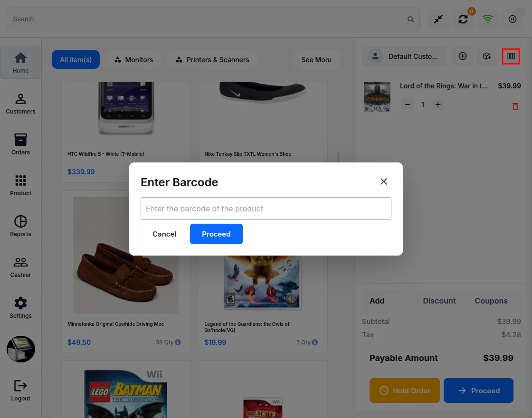Click Proceed in the barcode dialog
532x418 pixels.
point(216,234)
